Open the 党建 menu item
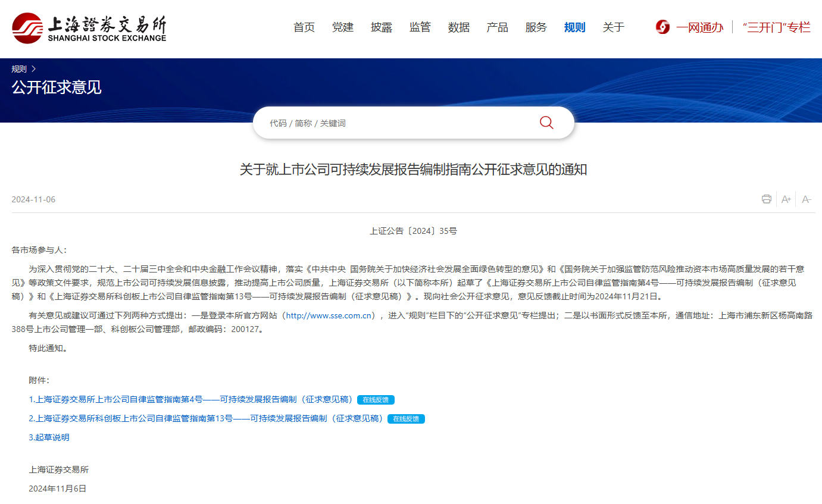Viewport: 822px width, 504px height. 342,27
